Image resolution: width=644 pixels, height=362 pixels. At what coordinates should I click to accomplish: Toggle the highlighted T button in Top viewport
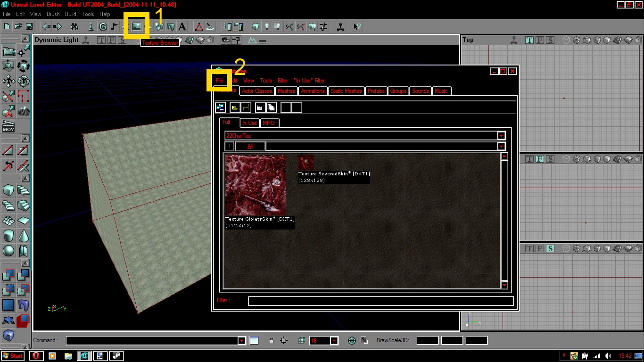point(529,40)
